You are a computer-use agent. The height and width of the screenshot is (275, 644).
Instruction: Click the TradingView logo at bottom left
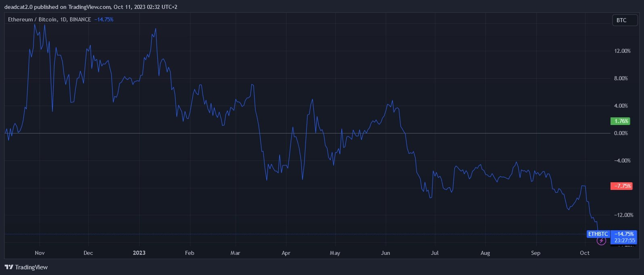(26, 267)
